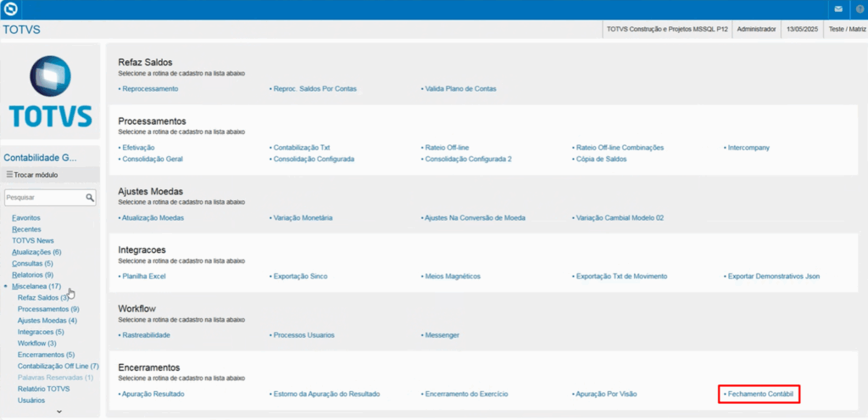Expand Consultas (5) menu
The image size is (868, 420).
pyautogui.click(x=33, y=264)
